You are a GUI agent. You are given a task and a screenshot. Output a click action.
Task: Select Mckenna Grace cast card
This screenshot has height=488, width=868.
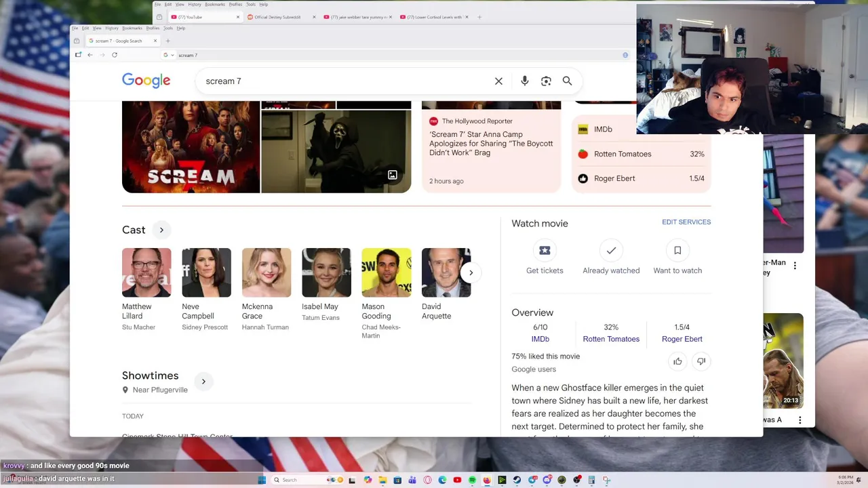click(267, 289)
